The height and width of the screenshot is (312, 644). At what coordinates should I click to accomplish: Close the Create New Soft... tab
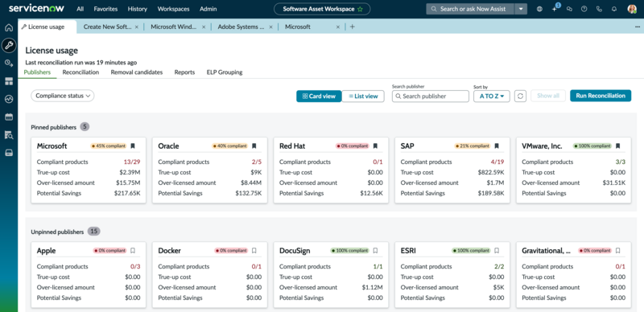137,27
